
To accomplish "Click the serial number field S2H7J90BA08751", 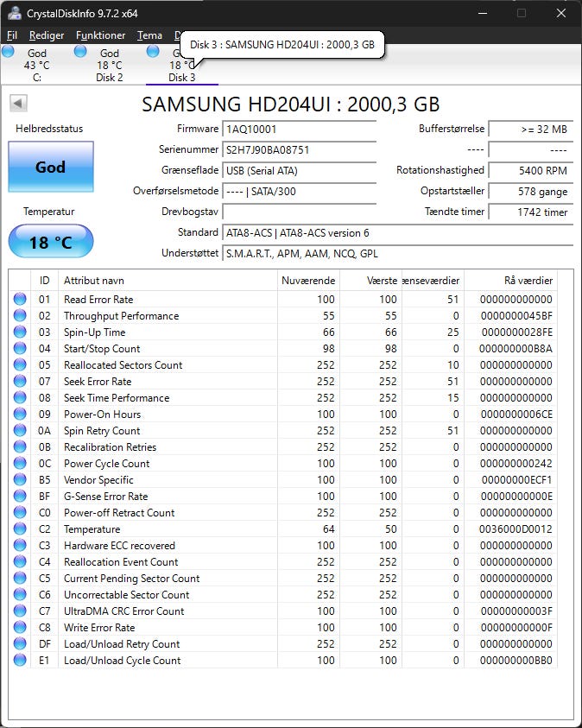I will [300, 150].
